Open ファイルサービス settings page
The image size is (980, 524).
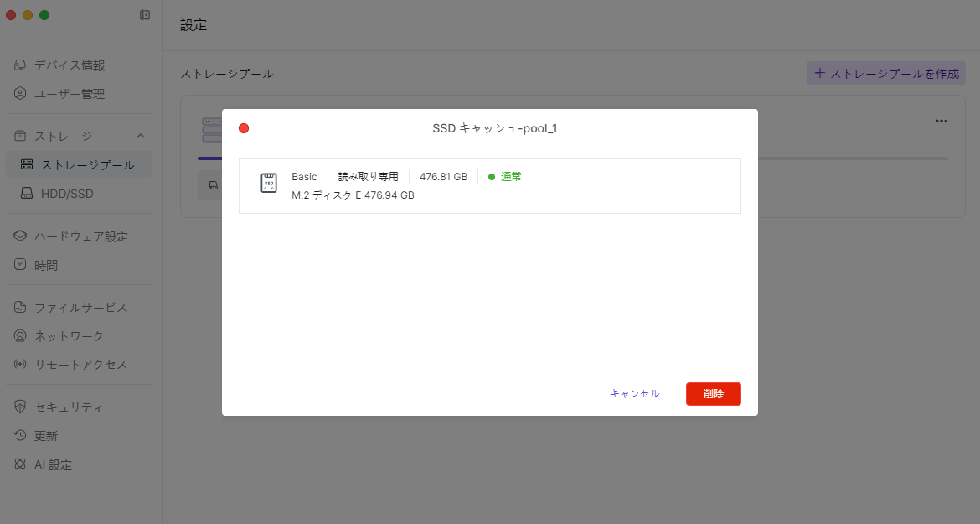80,308
